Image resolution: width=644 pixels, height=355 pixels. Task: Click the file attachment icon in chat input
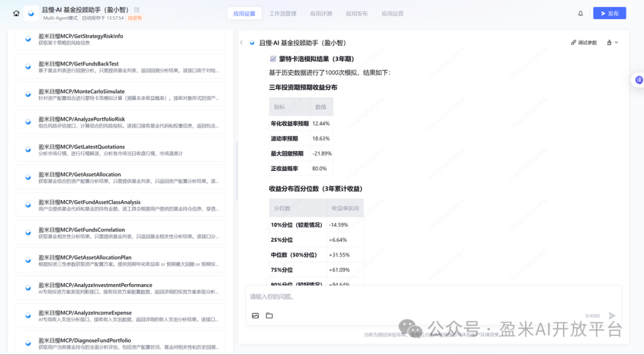pyautogui.click(x=270, y=315)
